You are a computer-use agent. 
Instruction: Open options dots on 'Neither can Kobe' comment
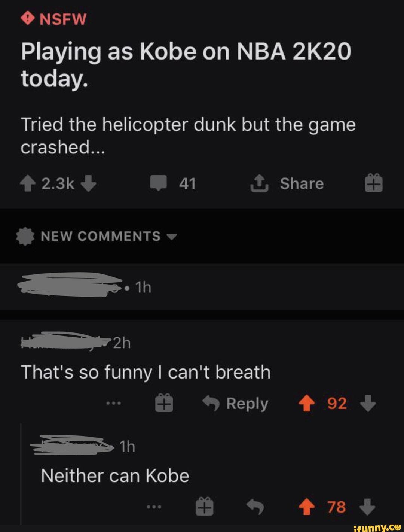click(154, 507)
